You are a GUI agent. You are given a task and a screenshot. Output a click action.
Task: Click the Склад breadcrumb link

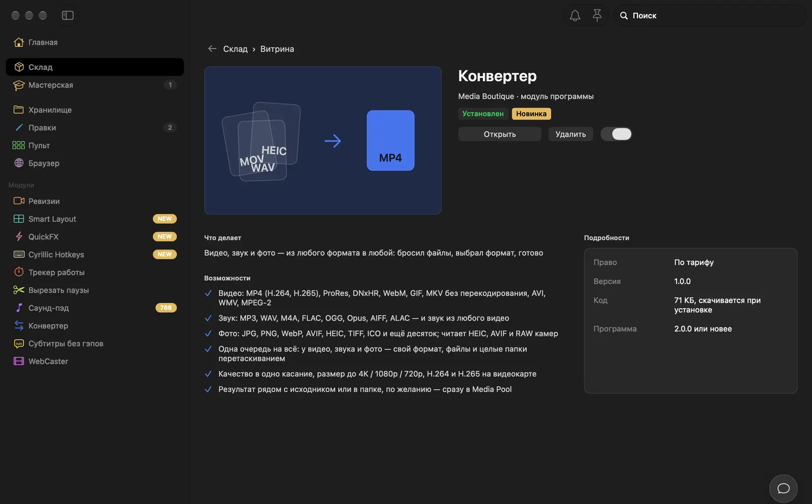(235, 49)
